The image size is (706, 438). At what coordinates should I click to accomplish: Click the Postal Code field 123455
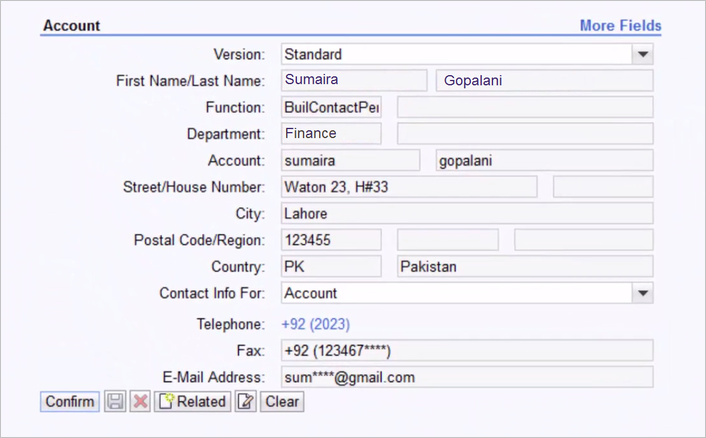(331, 240)
